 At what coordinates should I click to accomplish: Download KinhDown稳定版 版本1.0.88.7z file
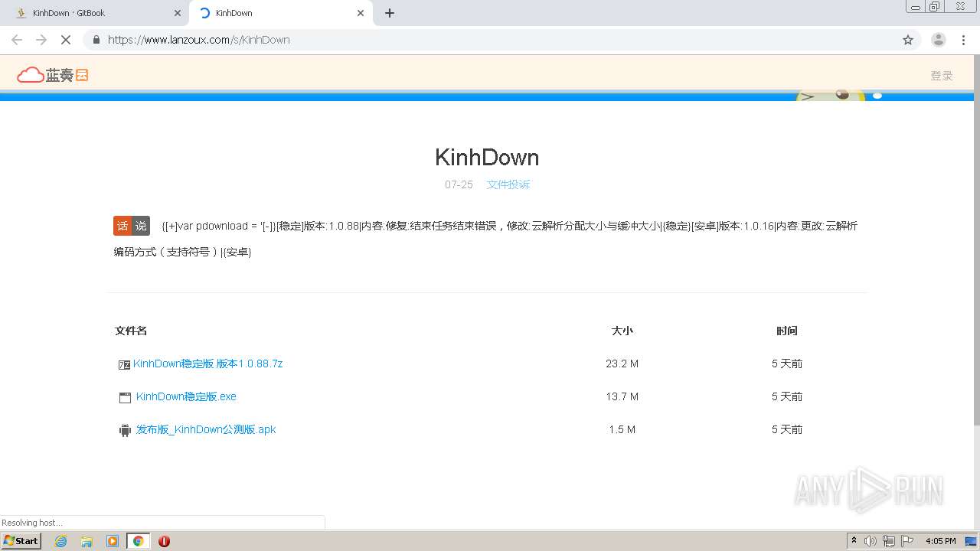click(x=207, y=364)
